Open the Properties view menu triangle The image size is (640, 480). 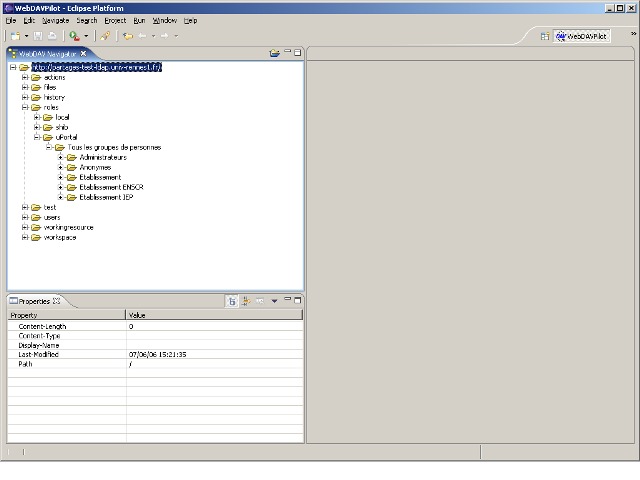(x=274, y=300)
